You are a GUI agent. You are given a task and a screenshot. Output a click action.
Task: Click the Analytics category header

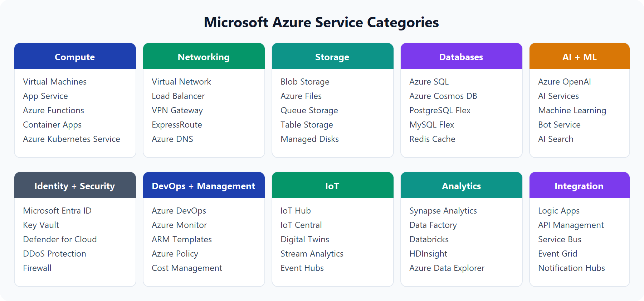[462, 185]
